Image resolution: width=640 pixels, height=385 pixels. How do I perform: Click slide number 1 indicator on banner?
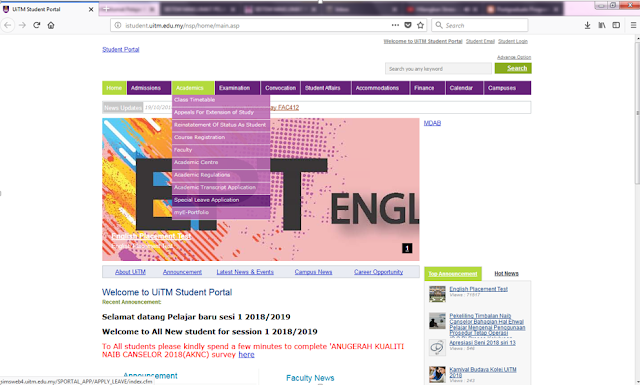tap(407, 248)
